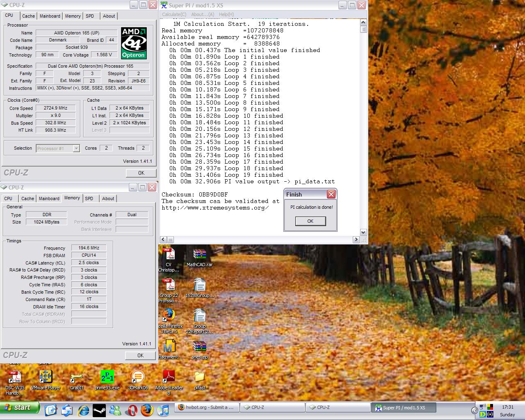
Task: Click OK in the Finish dialog
Action: click(x=310, y=221)
